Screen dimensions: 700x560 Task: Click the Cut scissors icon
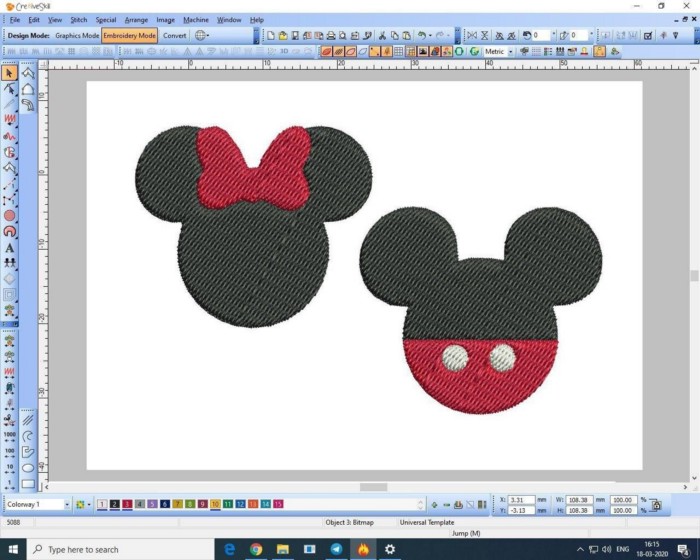click(382, 35)
